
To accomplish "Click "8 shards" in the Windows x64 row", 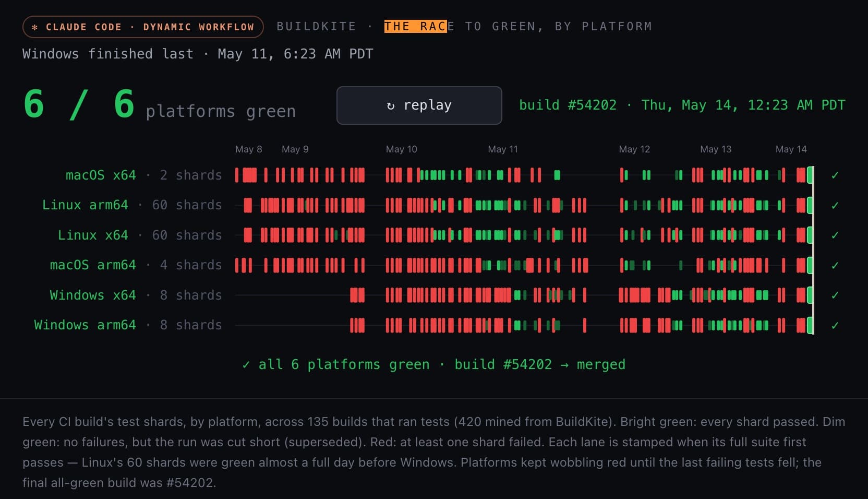I will tap(191, 295).
